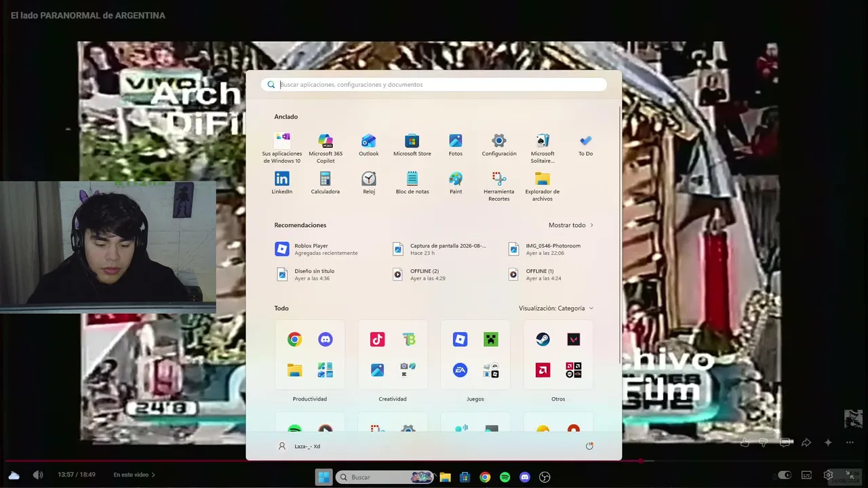Click the Windows Start button on taskbar
The width and height of the screenshot is (868, 488).
click(324, 477)
